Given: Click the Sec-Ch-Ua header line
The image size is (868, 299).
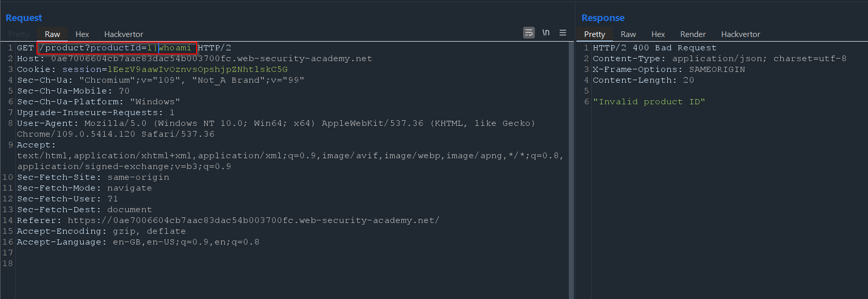Looking at the screenshot, I should (161, 80).
